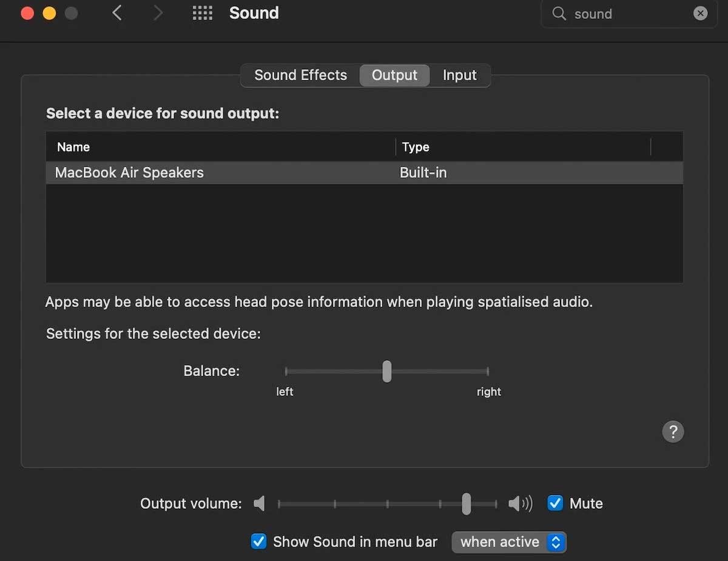Screen dimensions: 728x561
Task: Click the magnifying glass in the search field
Action: click(559, 14)
